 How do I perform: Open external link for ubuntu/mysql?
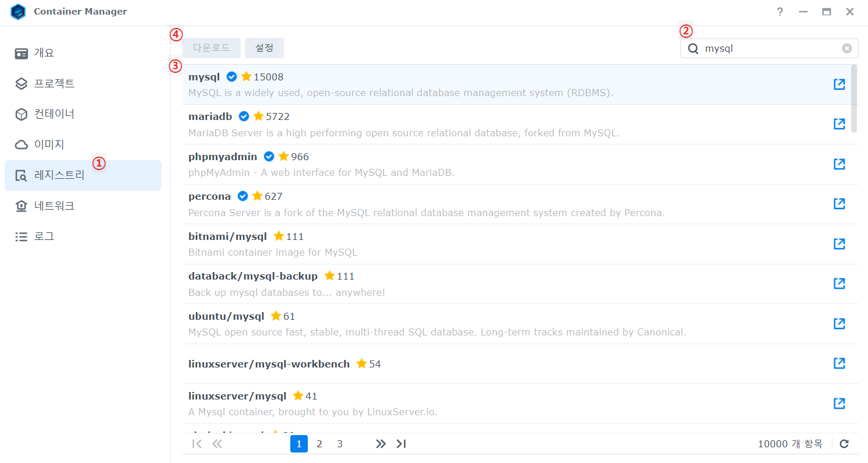(839, 324)
